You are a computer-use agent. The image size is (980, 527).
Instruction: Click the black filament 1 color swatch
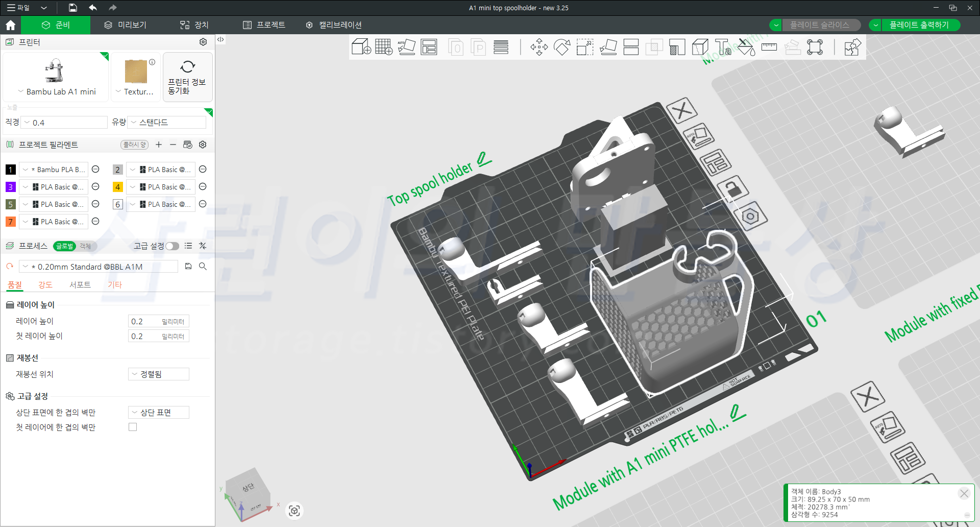[x=11, y=170]
